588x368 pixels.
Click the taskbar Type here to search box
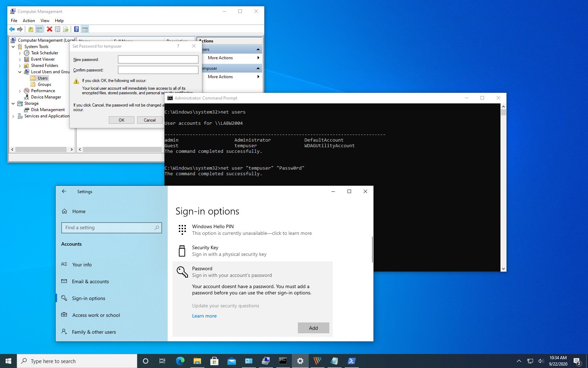77,361
